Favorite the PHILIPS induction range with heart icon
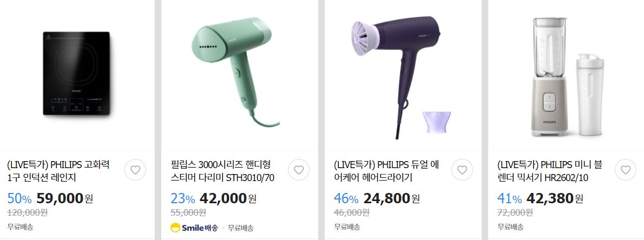644x240 pixels. pos(135,170)
